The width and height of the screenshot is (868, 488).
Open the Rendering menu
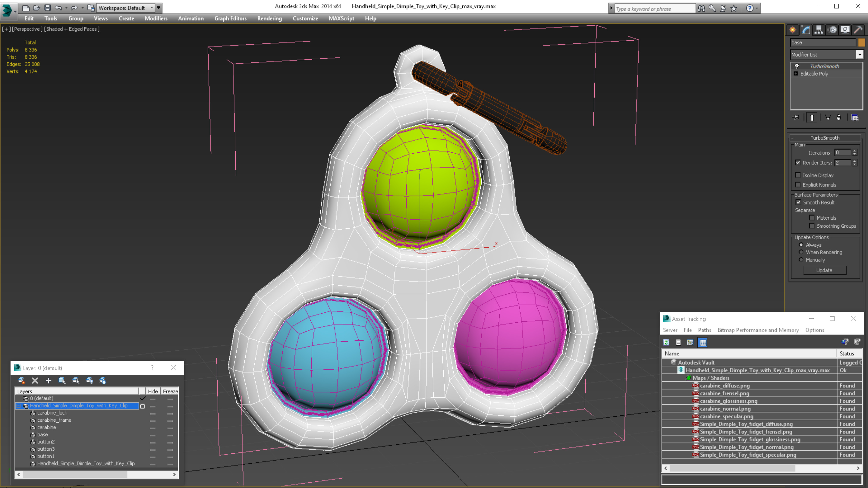click(x=269, y=18)
